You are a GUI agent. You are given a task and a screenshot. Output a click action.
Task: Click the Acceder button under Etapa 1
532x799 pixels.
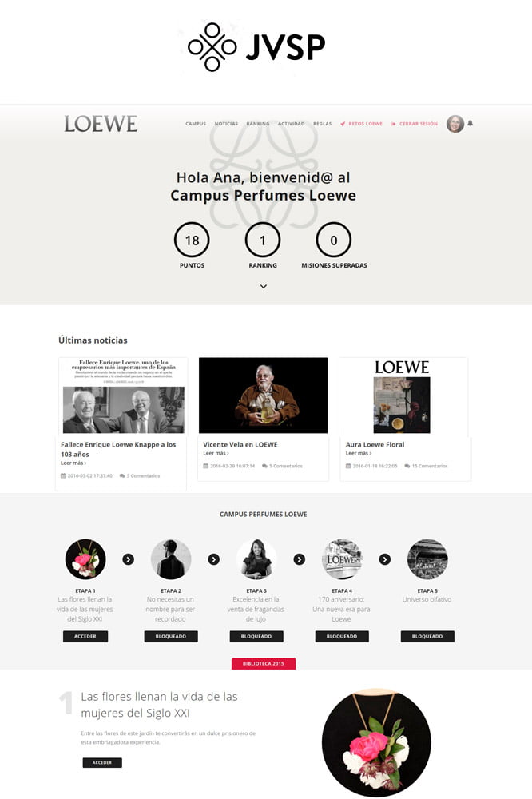pos(85,637)
